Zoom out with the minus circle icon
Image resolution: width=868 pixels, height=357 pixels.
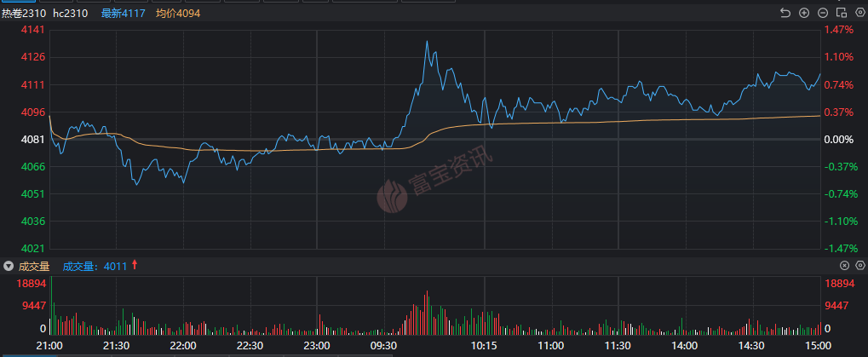(823, 14)
